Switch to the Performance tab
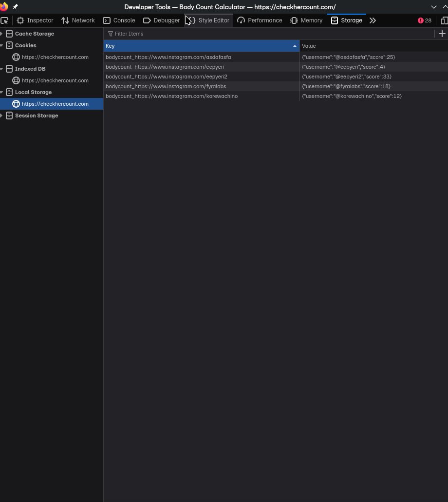 pyautogui.click(x=260, y=20)
